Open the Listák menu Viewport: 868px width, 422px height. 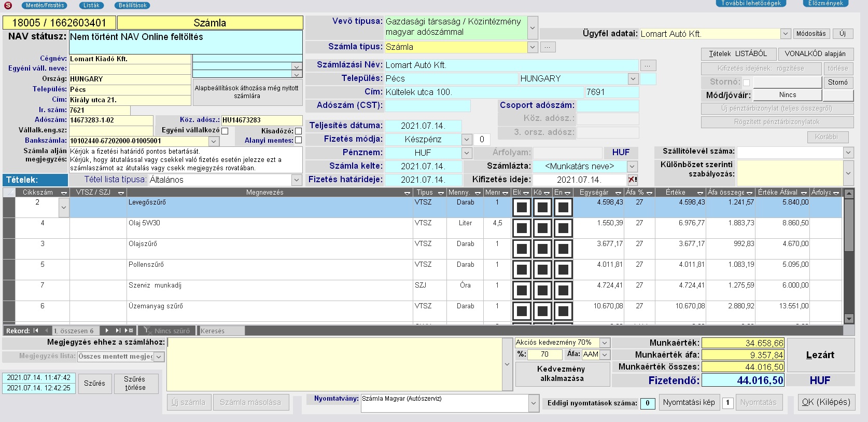91,5
